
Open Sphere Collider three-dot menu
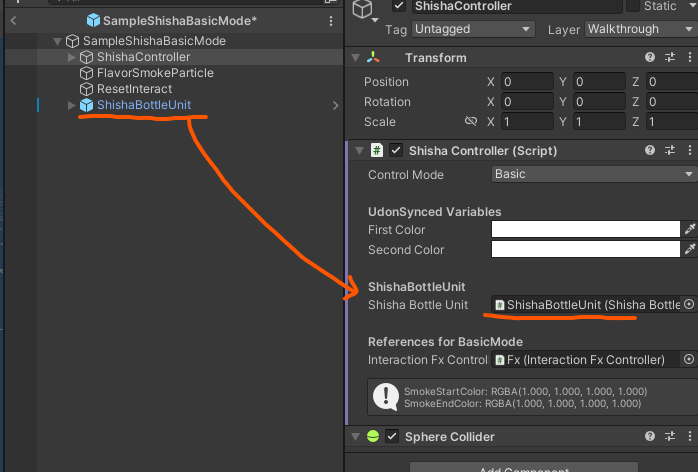click(x=690, y=436)
